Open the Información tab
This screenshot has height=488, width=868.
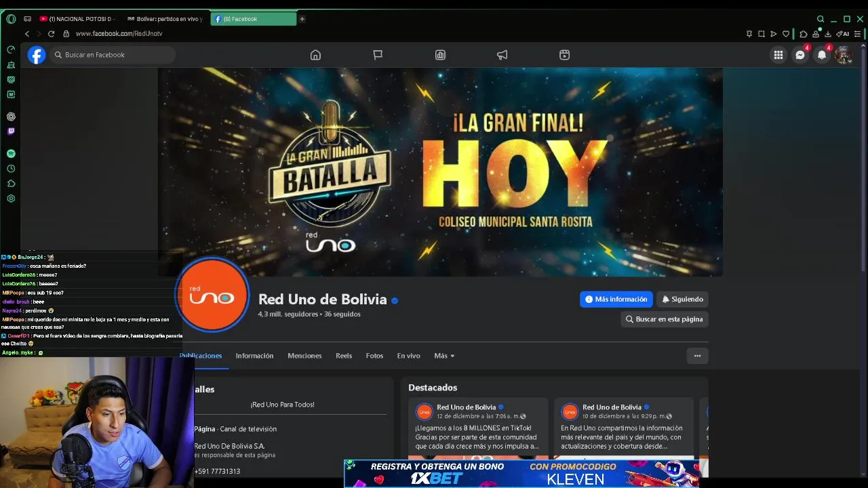click(x=254, y=356)
